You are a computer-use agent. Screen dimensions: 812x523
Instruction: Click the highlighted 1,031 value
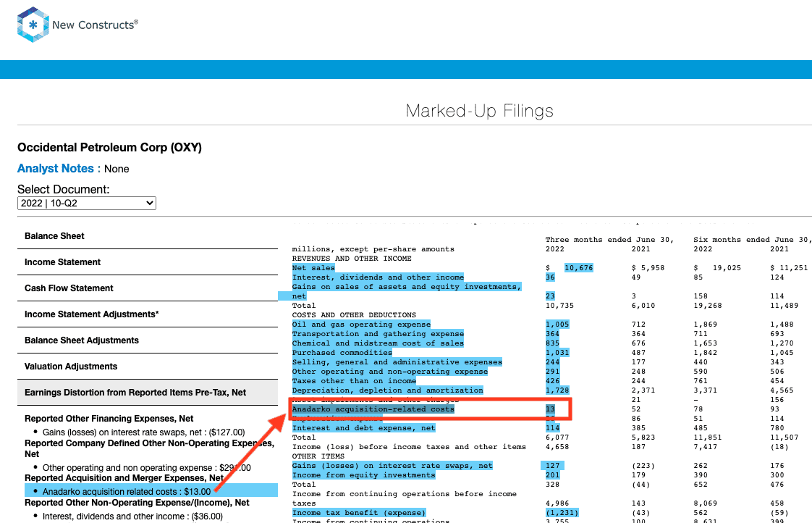tap(557, 353)
